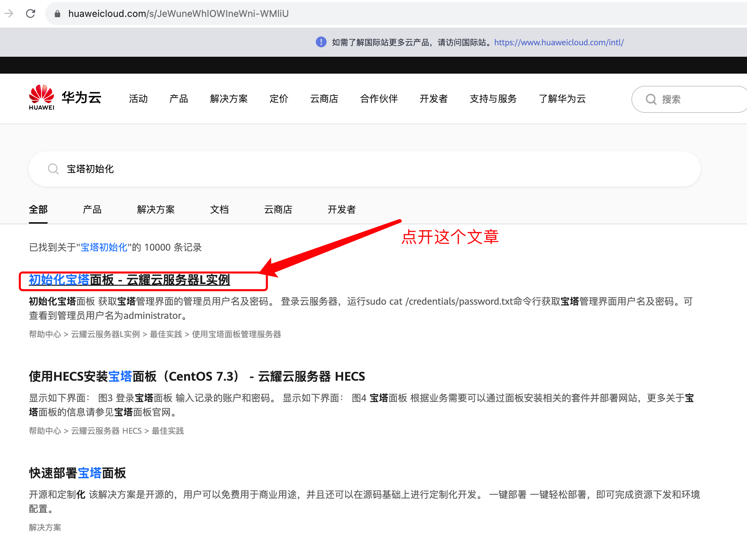
Task: Open the 了解华为云 navigation menu
Action: pos(562,99)
